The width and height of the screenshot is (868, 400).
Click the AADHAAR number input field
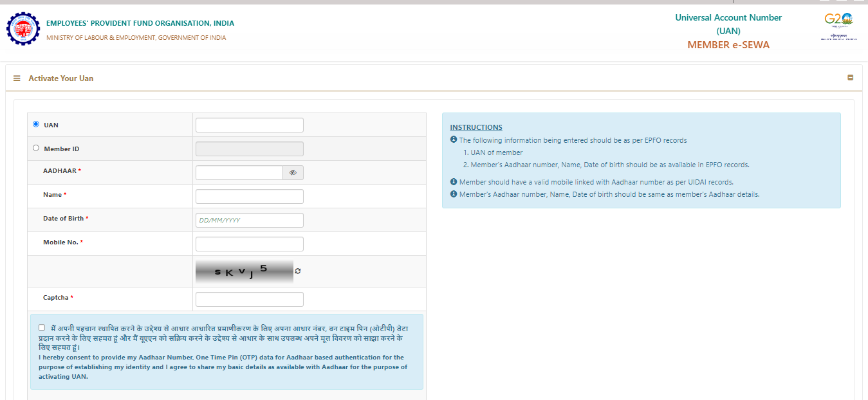tap(239, 173)
